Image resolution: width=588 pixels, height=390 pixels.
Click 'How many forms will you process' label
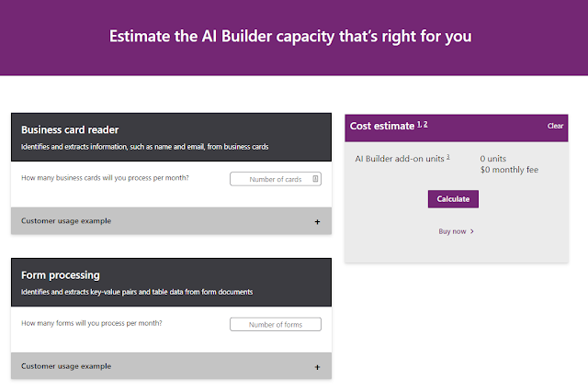[x=97, y=323]
